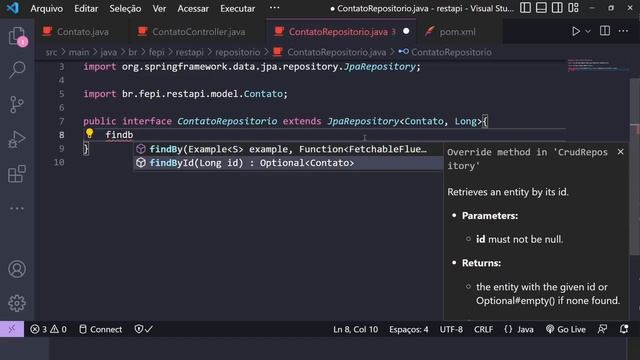Show errors and warnings count in status bar
This screenshot has width=640, height=360.
[x=48, y=329]
